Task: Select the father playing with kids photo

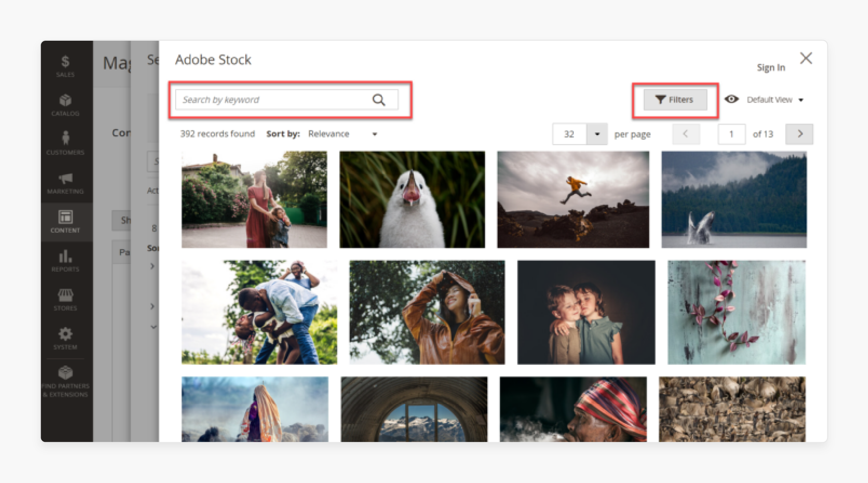Action: tap(259, 312)
